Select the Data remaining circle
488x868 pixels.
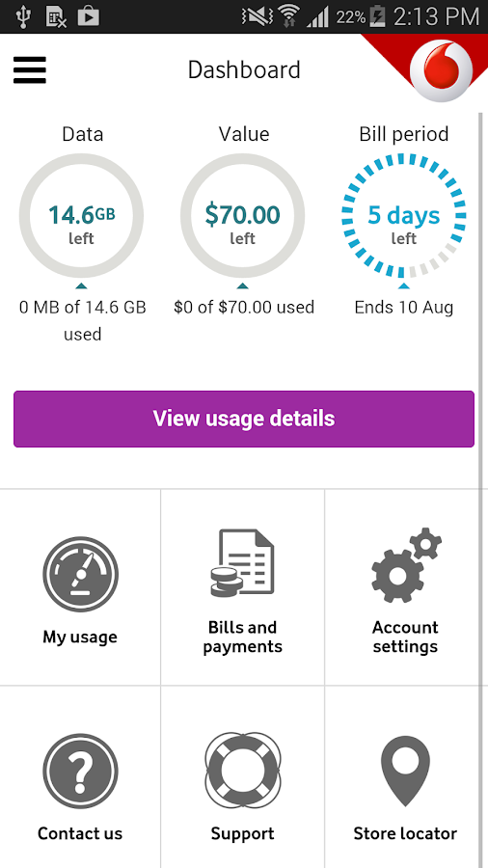(x=81, y=215)
